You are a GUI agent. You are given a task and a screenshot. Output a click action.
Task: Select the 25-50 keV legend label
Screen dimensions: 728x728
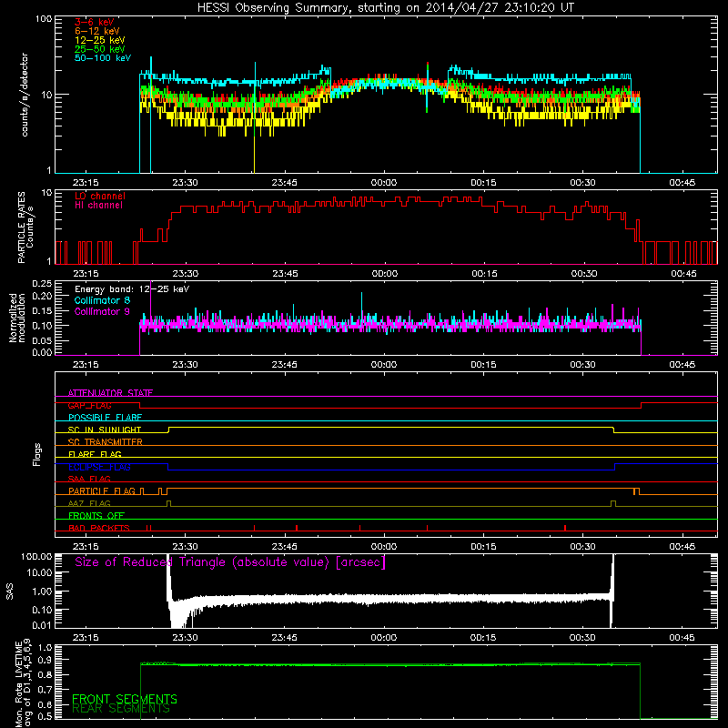tap(99, 49)
